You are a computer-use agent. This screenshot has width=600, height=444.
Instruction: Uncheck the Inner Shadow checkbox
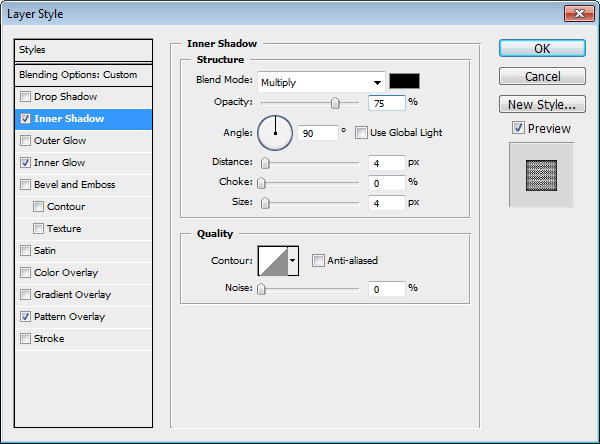point(25,119)
